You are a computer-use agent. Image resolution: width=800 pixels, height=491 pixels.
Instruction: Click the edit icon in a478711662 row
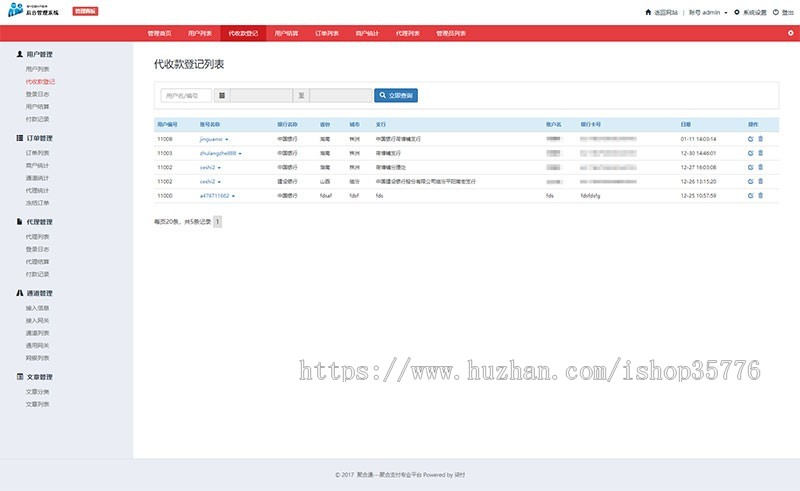pos(751,196)
